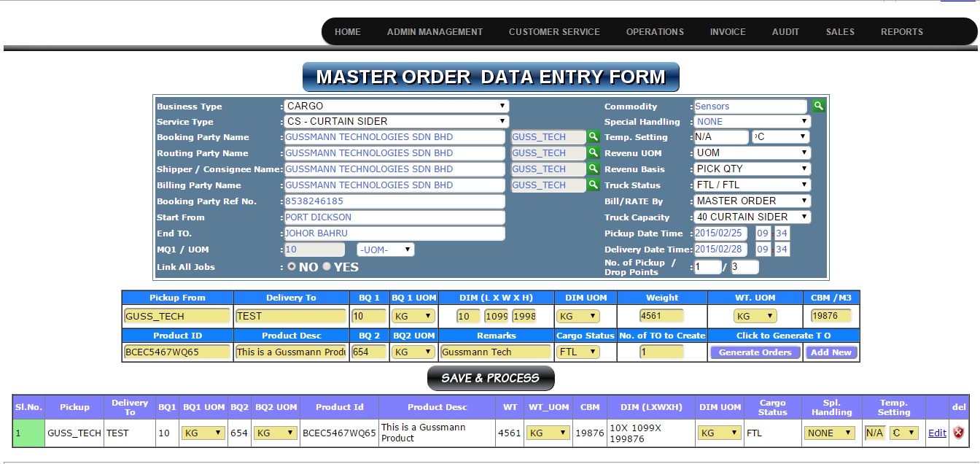This screenshot has height=464, width=980.
Task: Click search icon next to Commodity field
Action: 819,106
